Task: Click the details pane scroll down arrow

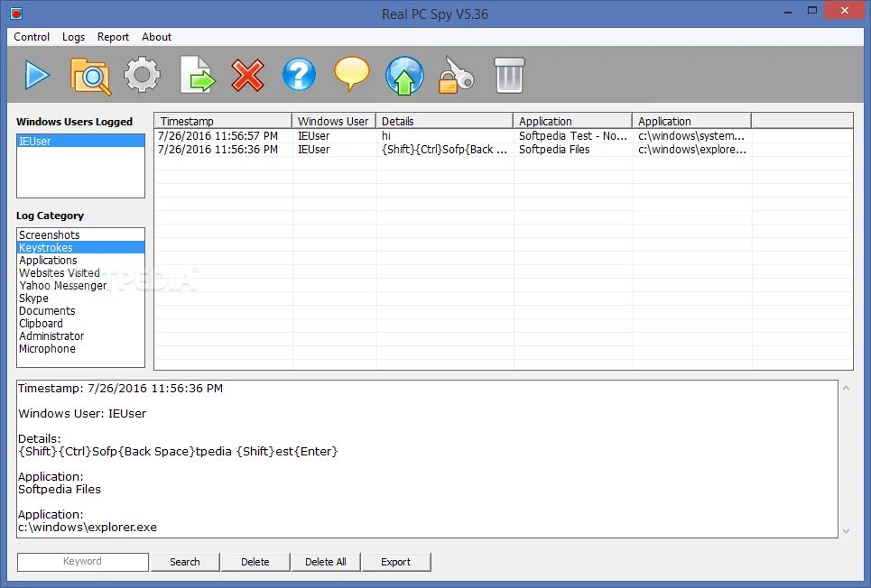Action: [846, 531]
